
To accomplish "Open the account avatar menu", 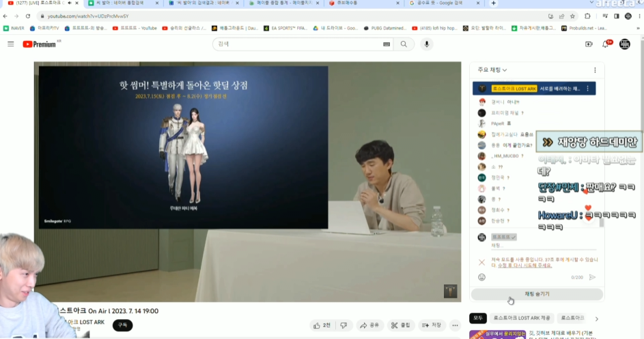I will [x=625, y=44].
